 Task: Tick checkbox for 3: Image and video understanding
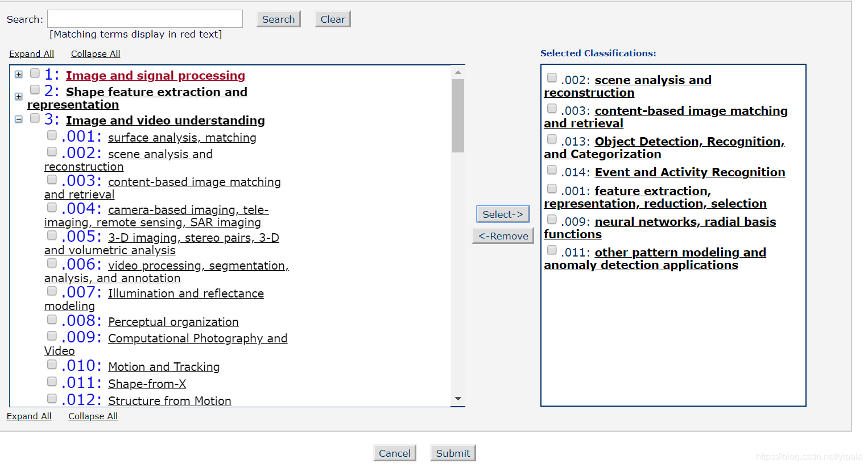35,118
